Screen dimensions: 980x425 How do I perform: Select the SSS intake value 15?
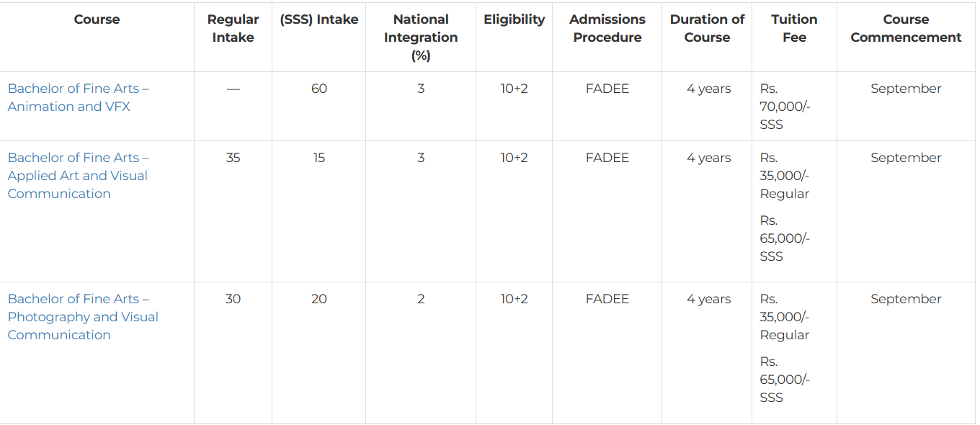[318, 158]
